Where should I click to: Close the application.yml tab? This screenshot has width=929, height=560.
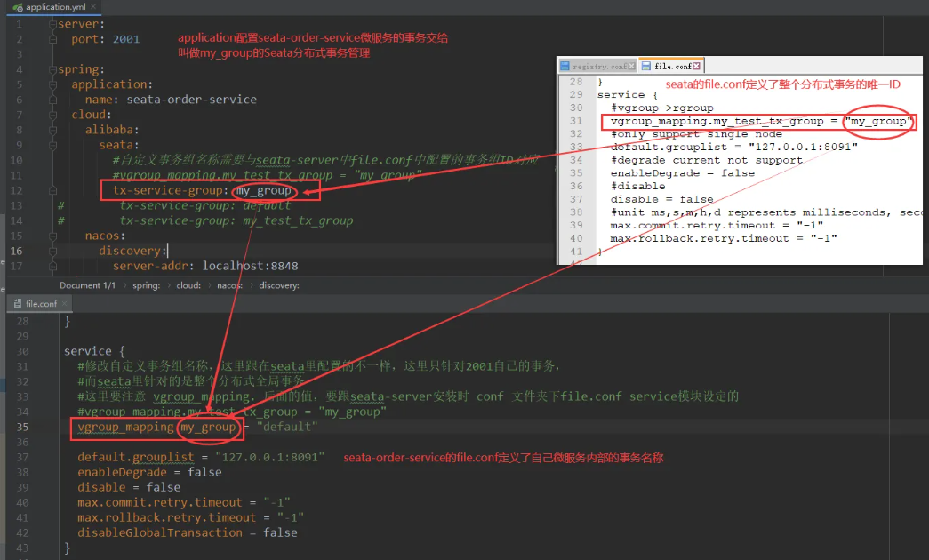(93, 7)
